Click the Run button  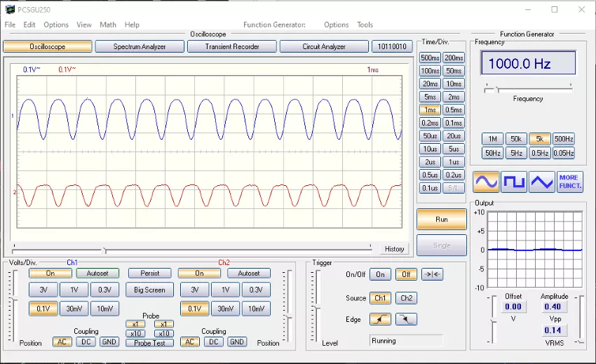441,220
